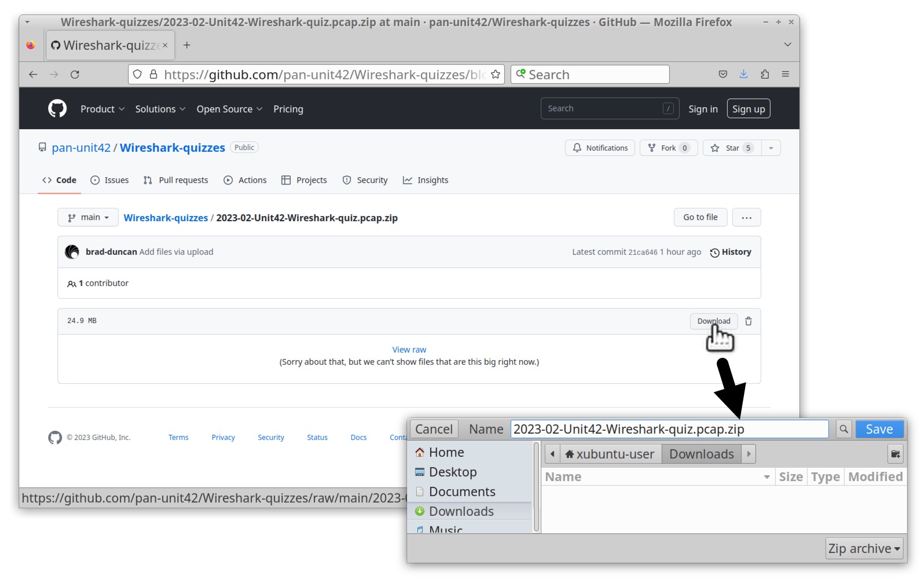Expand the Open Source menu

[x=229, y=109]
